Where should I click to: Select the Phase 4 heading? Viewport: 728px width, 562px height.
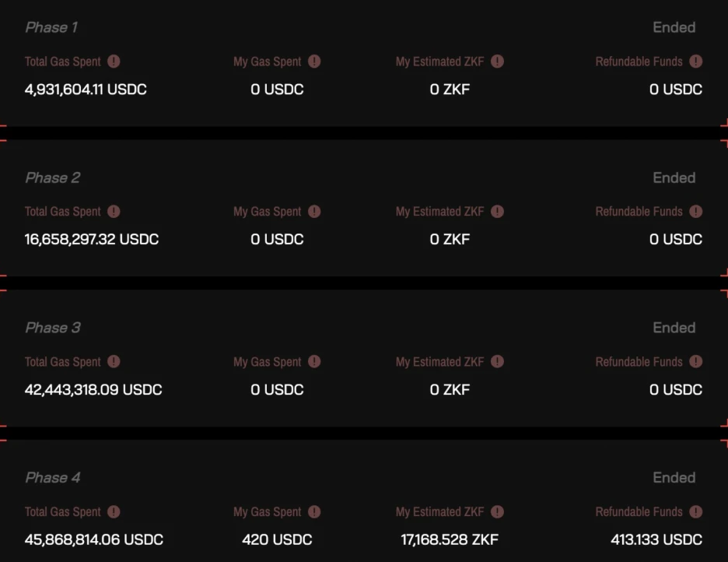pos(53,478)
